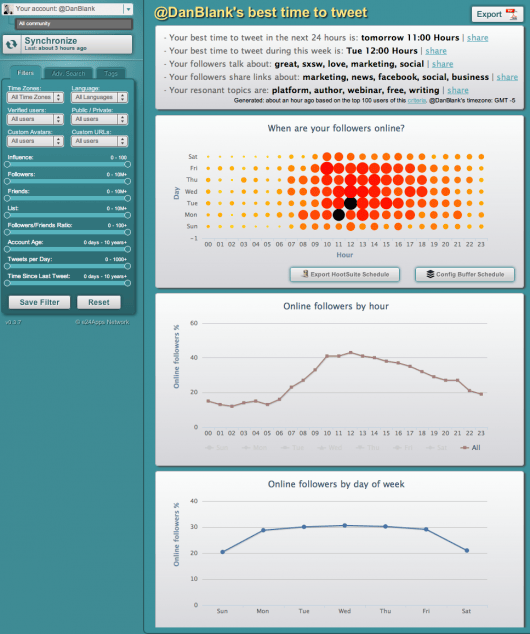Click the All community field
Viewport: 530px width, 634px height.
click(x=74, y=24)
